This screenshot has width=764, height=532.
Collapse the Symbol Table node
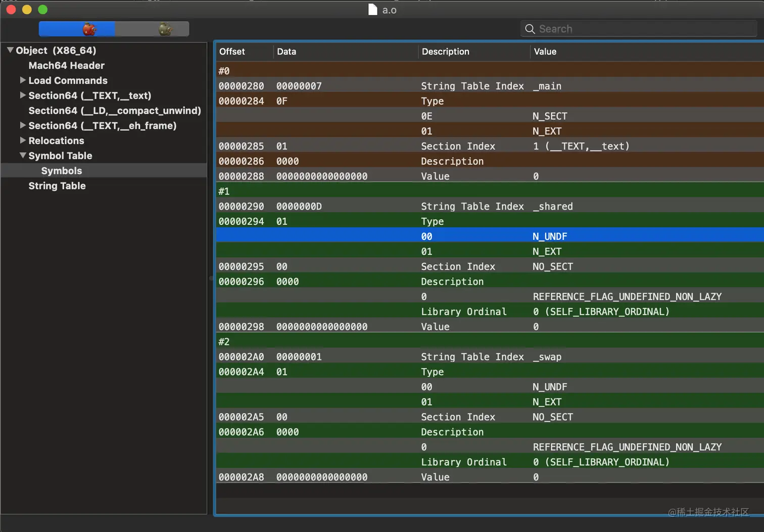[23, 155]
